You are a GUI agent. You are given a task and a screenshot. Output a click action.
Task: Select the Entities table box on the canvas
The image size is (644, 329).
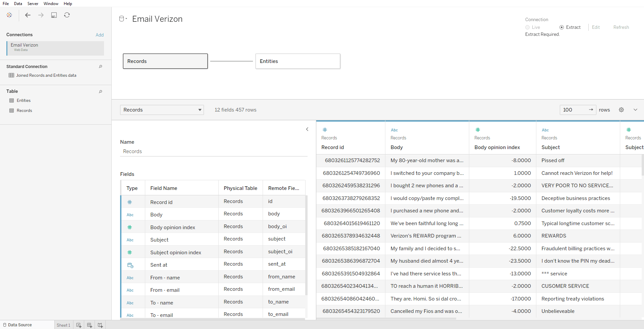pos(298,61)
